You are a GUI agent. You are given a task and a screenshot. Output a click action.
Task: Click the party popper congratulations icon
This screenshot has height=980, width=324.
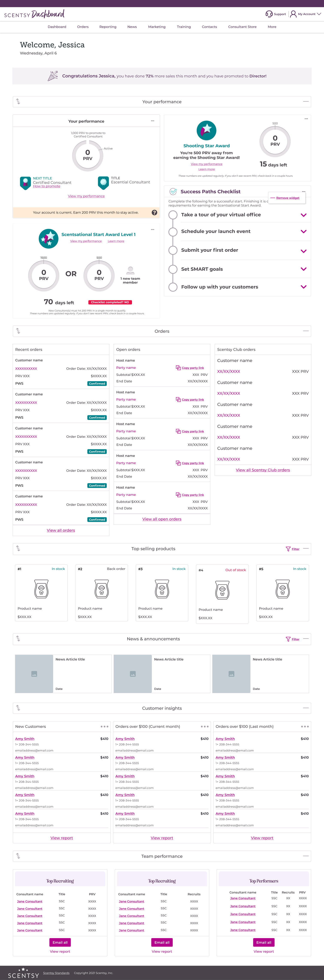53,76
